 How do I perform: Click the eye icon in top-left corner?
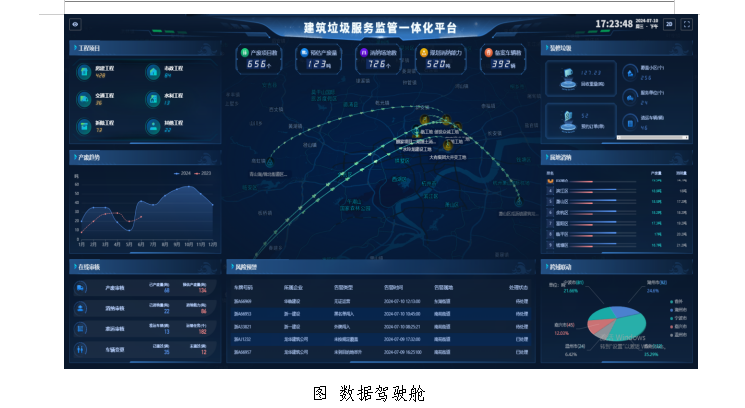(x=75, y=24)
